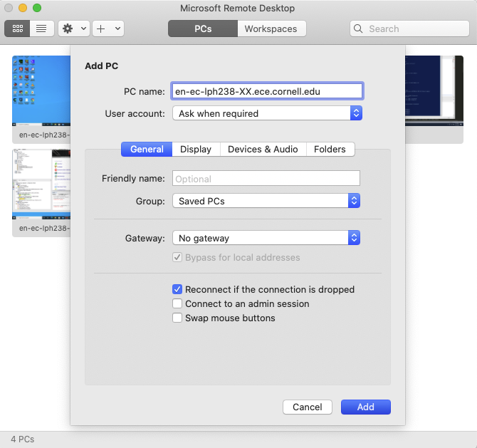Open the Folders tab
Image resolution: width=477 pixels, height=448 pixels.
tap(330, 149)
